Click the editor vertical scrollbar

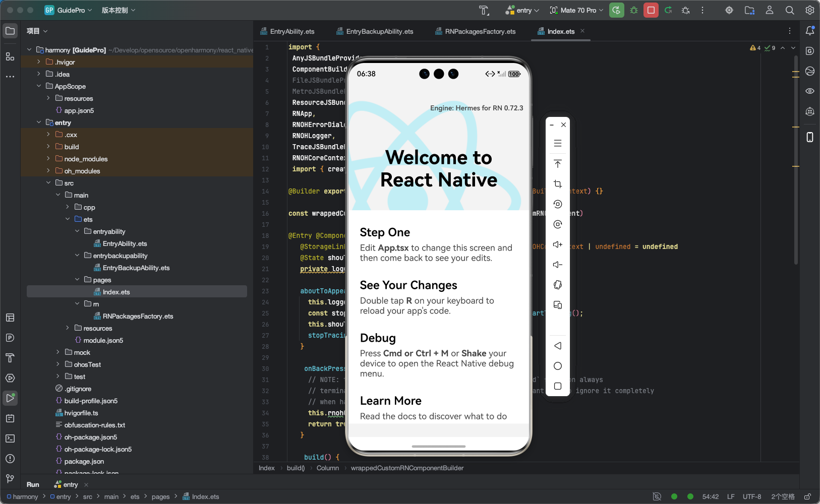tap(796, 160)
